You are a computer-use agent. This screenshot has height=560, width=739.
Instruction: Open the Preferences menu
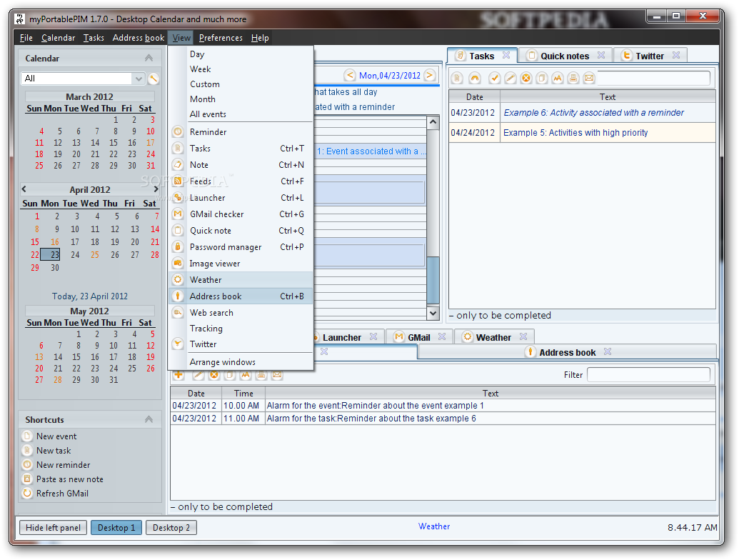click(x=221, y=38)
